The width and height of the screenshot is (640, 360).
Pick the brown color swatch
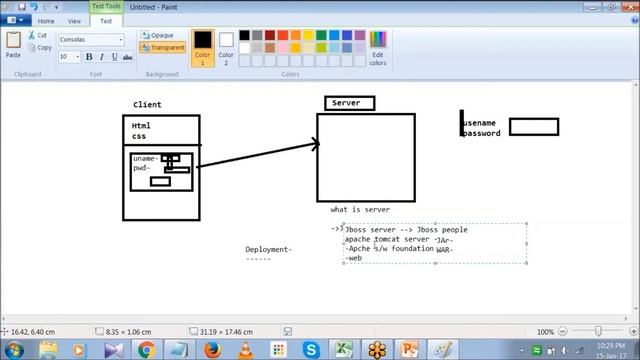pos(270,48)
